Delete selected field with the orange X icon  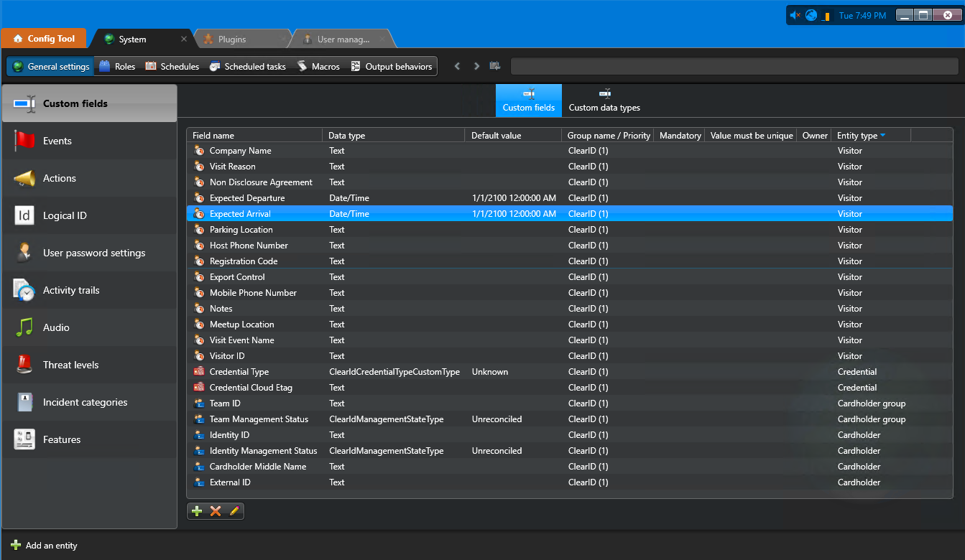pos(214,511)
